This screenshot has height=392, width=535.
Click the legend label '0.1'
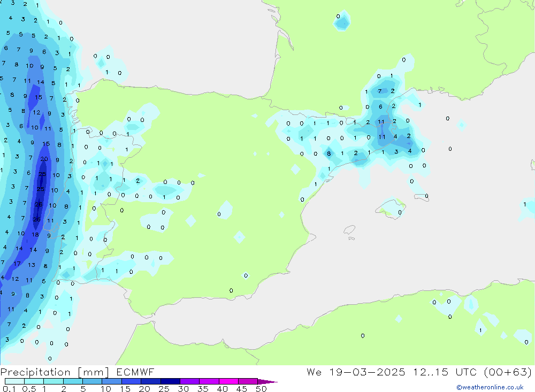click(x=9, y=389)
